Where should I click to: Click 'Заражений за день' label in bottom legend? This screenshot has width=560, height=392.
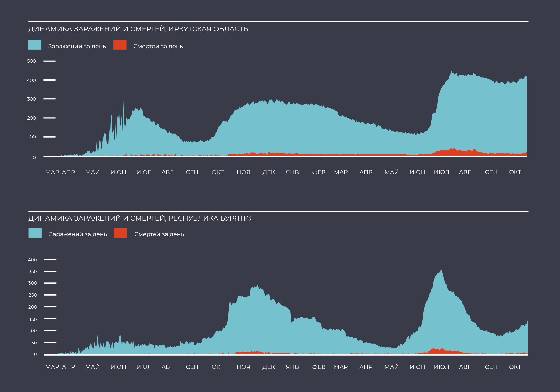tap(78, 234)
